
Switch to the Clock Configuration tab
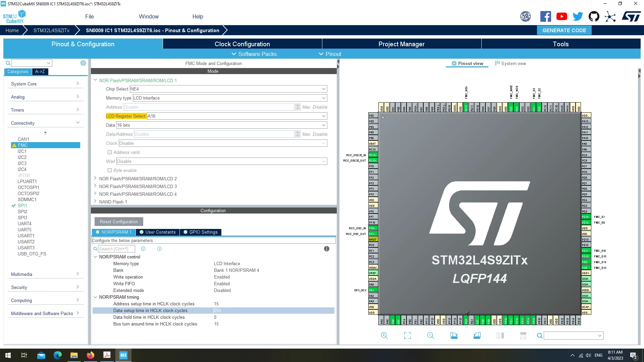(x=242, y=44)
